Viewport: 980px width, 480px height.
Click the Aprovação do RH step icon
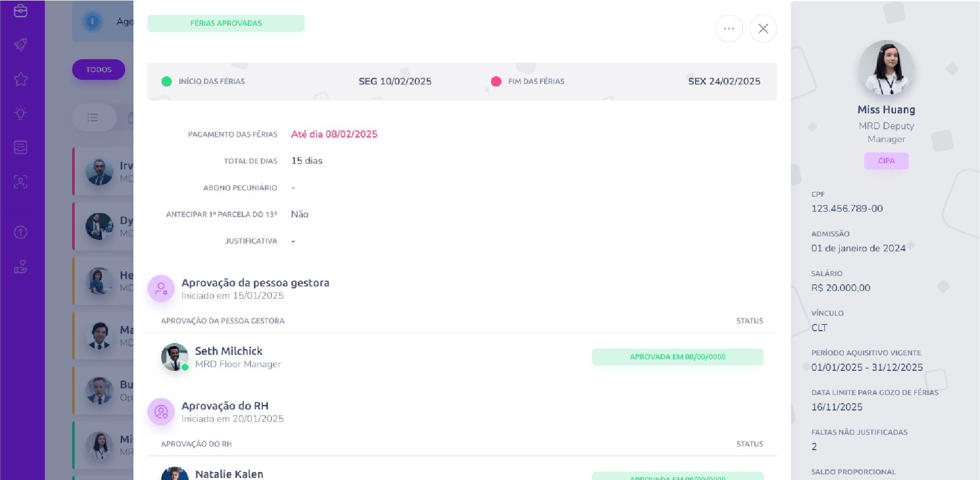tap(161, 412)
